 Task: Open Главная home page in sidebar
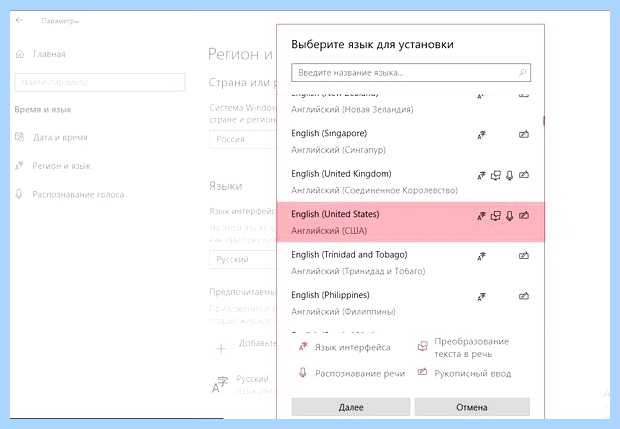[x=49, y=54]
